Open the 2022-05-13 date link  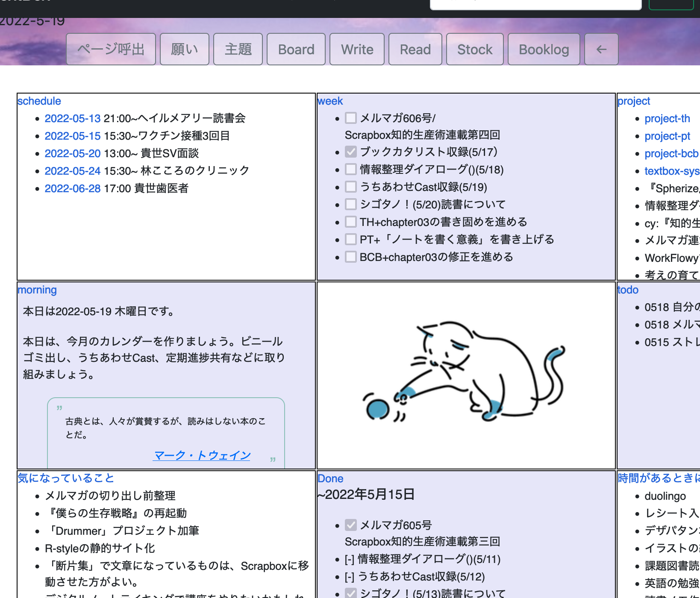[x=72, y=118]
